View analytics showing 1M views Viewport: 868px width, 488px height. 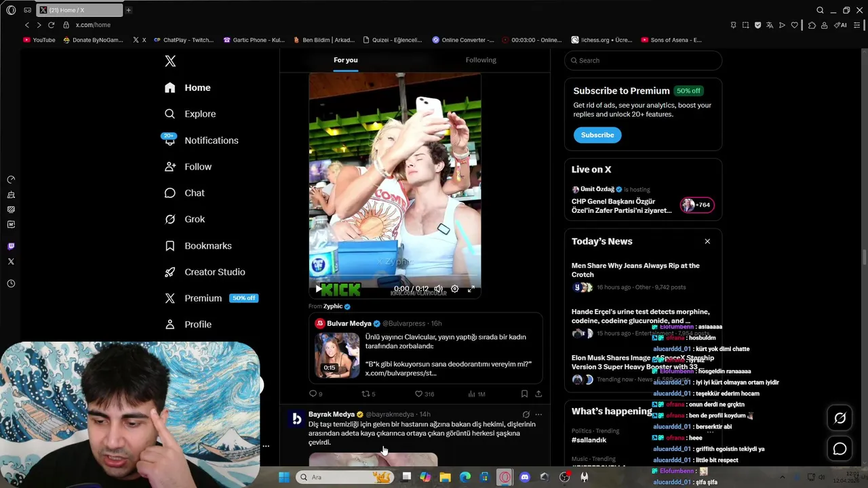point(476,394)
